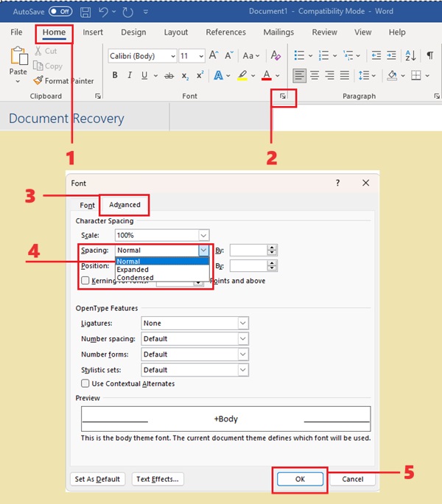Confirm with the OK button
The height and width of the screenshot is (504, 442).
click(300, 479)
